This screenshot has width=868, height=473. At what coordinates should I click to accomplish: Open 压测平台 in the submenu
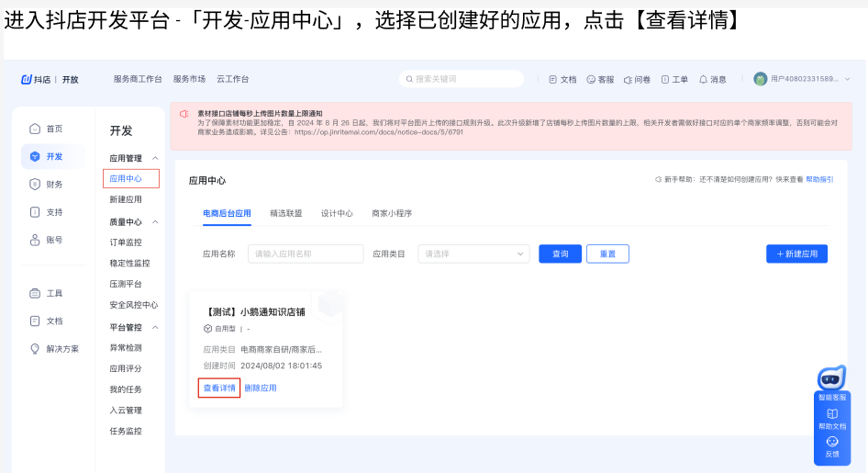pyautogui.click(x=126, y=284)
